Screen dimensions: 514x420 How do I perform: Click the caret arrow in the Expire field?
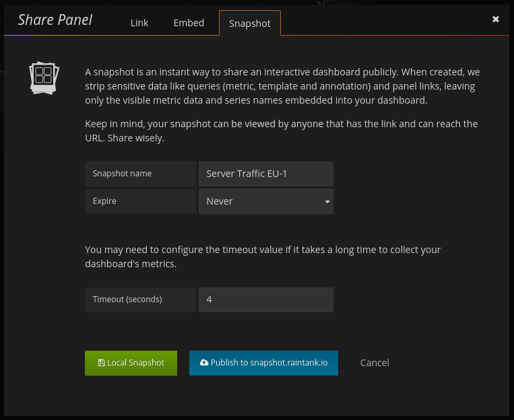click(327, 201)
